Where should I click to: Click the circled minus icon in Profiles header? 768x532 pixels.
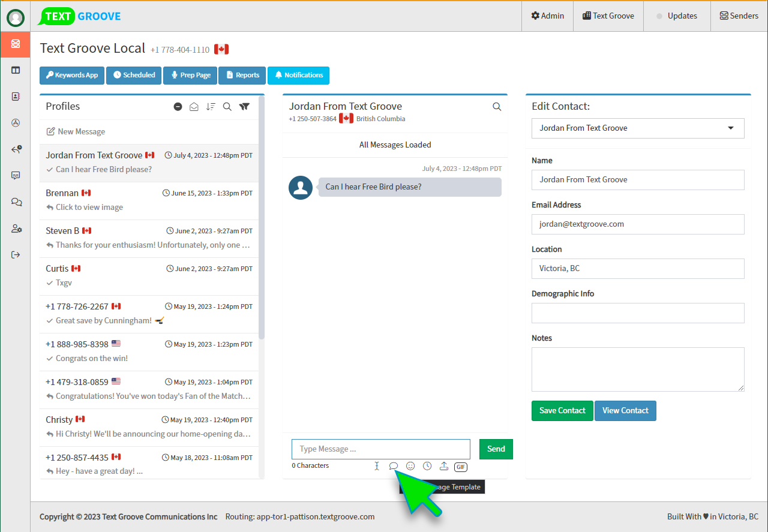point(178,107)
